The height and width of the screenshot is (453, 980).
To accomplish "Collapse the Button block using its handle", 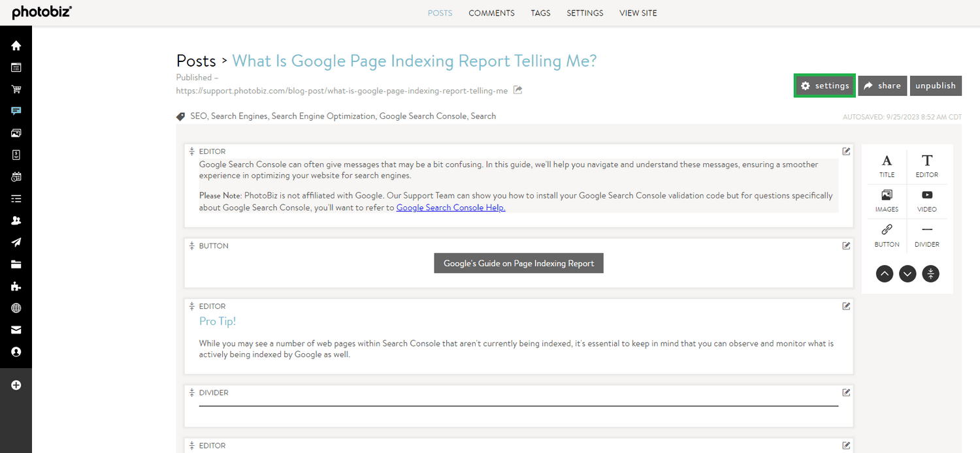I will tap(192, 246).
